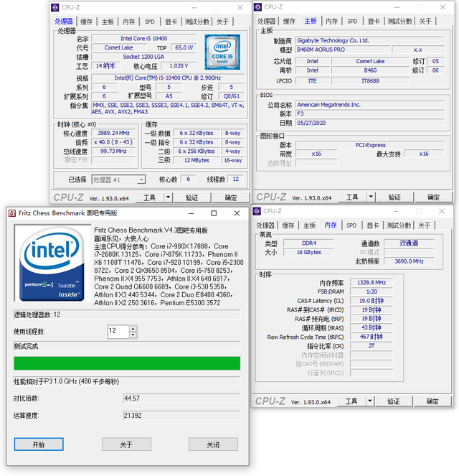Select 内存 tab in mainboard window
Viewport: 459px width, 476px height.
(x=331, y=21)
